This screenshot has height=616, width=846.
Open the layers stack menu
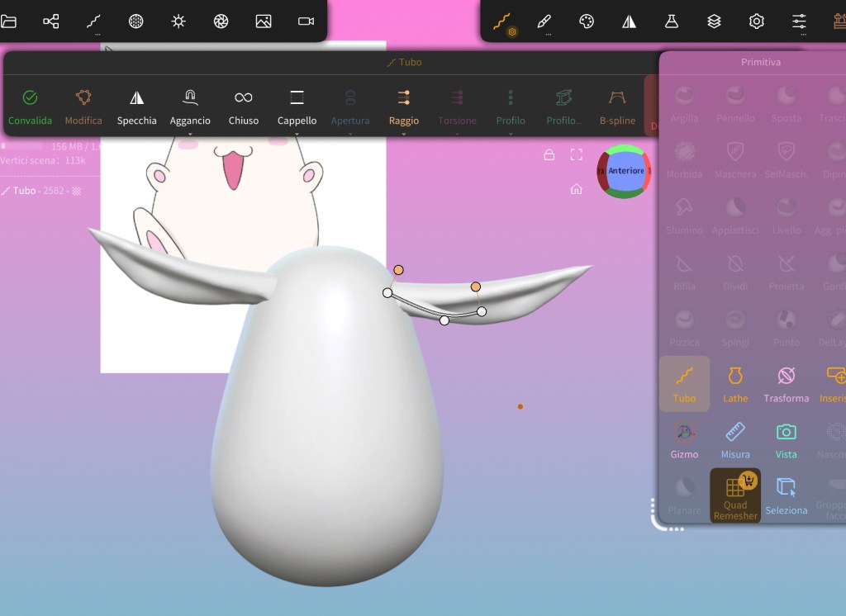tap(714, 21)
